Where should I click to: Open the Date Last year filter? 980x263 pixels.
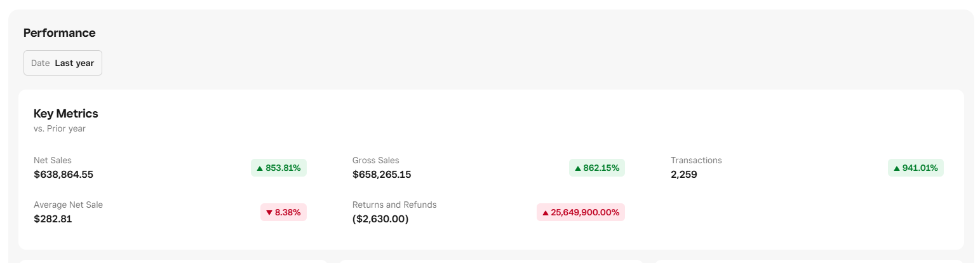(63, 63)
